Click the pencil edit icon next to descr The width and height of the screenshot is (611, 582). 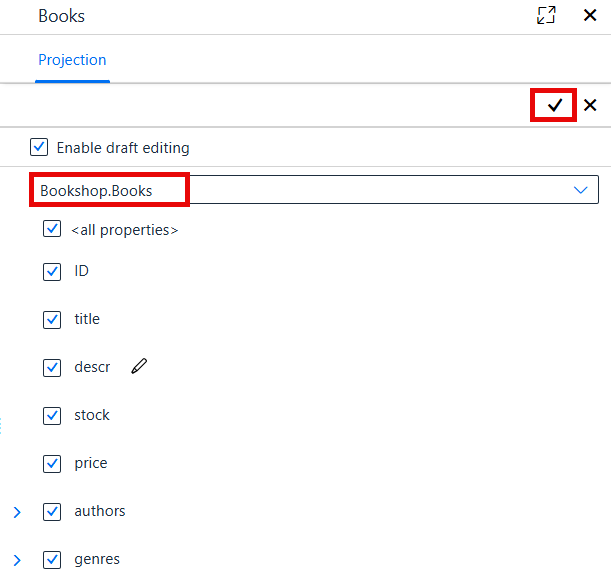[x=139, y=366]
